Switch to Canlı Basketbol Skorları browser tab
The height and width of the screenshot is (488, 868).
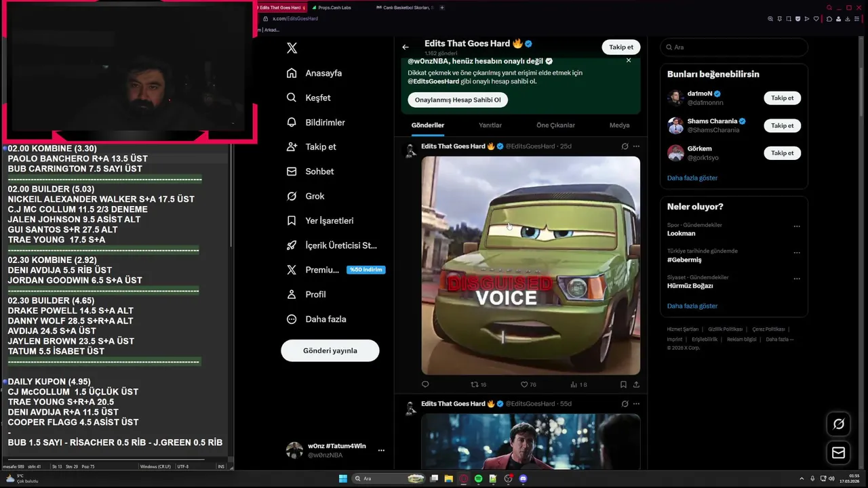[403, 7]
